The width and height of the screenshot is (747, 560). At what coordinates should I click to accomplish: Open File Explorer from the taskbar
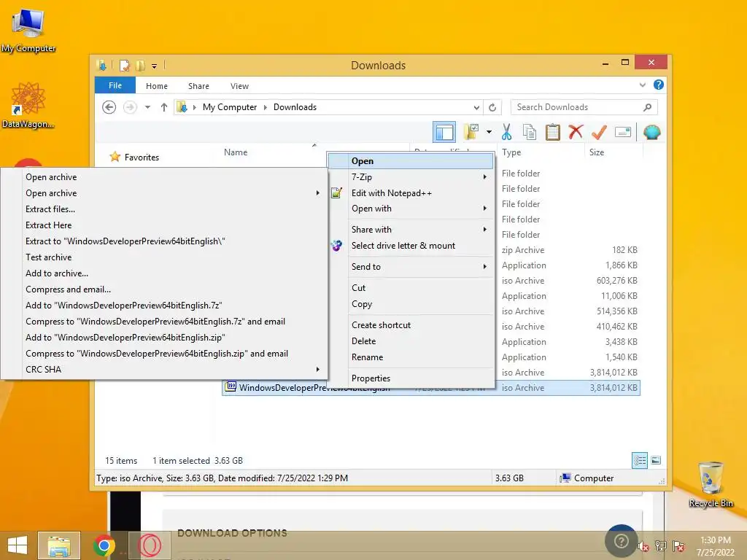tap(58, 545)
